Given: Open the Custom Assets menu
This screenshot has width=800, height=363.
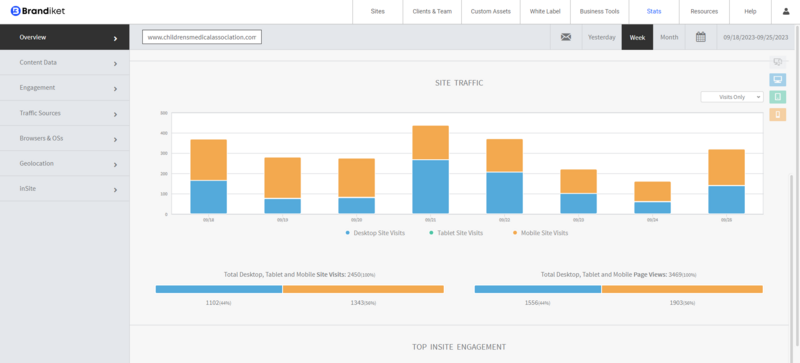Looking at the screenshot, I should [x=491, y=11].
